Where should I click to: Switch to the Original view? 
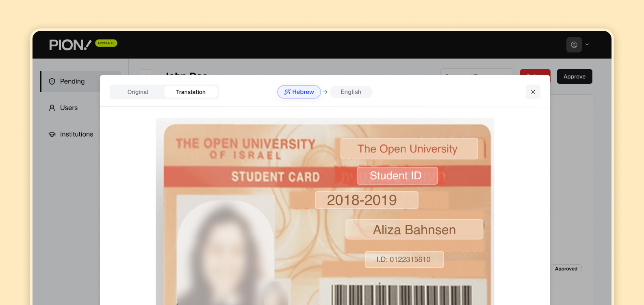click(138, 92)
